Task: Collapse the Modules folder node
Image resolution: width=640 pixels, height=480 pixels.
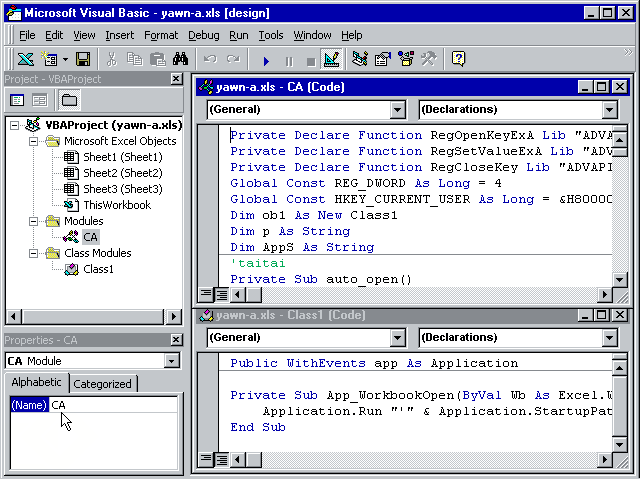Action: click(33, 222)
